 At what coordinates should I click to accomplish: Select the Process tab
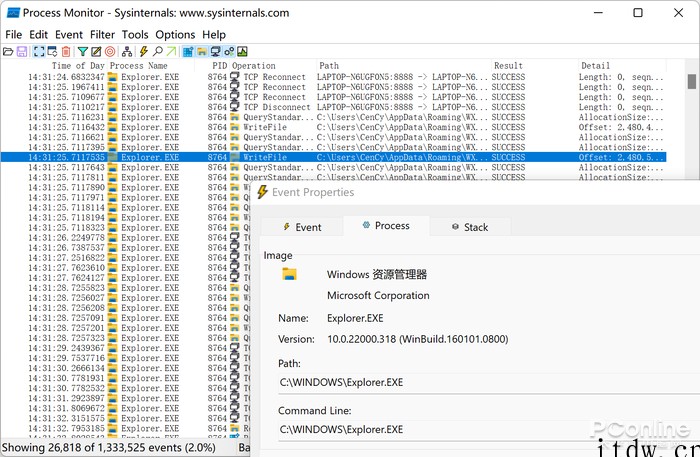[x=386, y=226]
